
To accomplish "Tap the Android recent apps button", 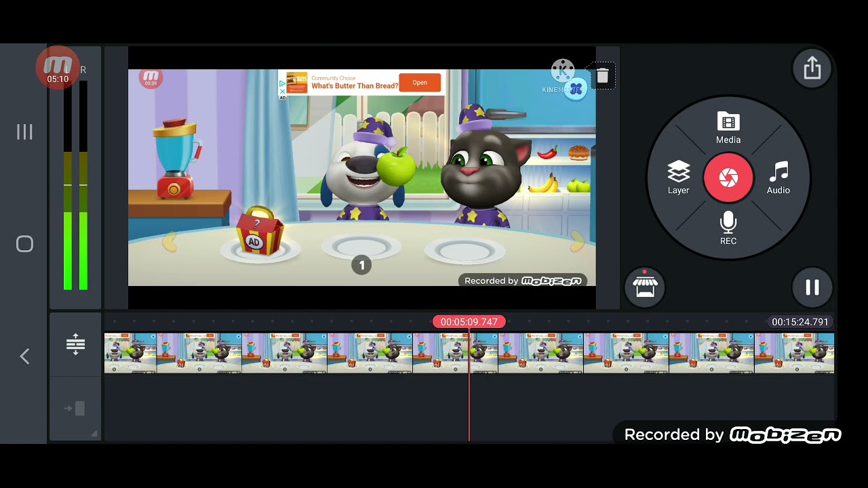I will [24, 131].
